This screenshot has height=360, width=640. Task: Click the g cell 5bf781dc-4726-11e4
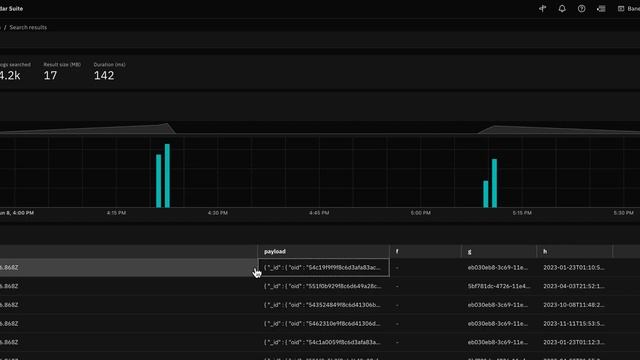tap(499, 286)
